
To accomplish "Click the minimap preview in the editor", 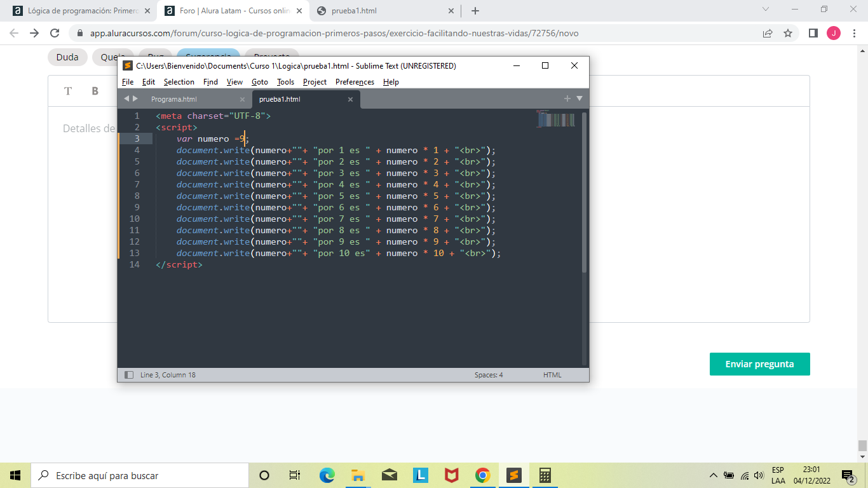I will pyautogui.click(x=556, y=119).
